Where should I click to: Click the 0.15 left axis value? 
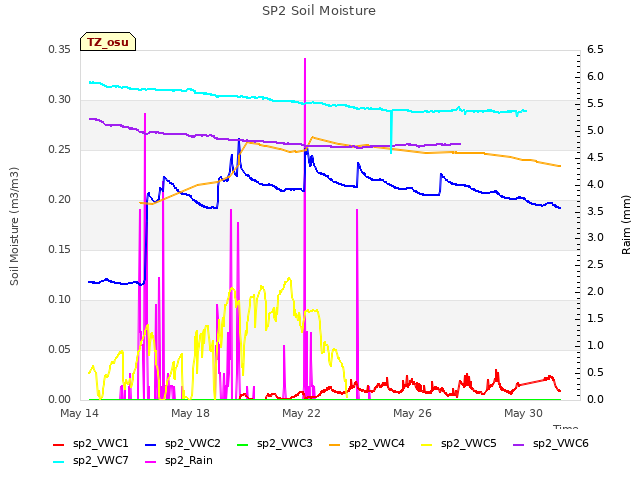pos(60,249)
